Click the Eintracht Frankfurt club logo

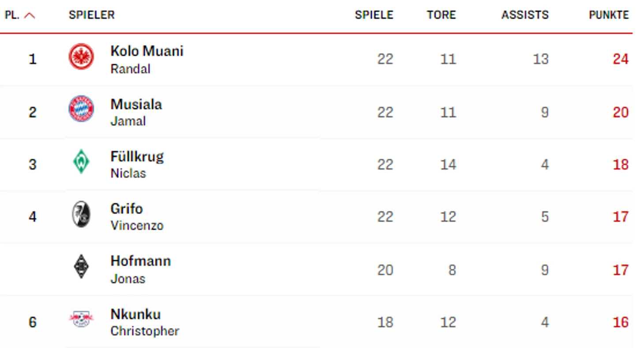point(81,57)
